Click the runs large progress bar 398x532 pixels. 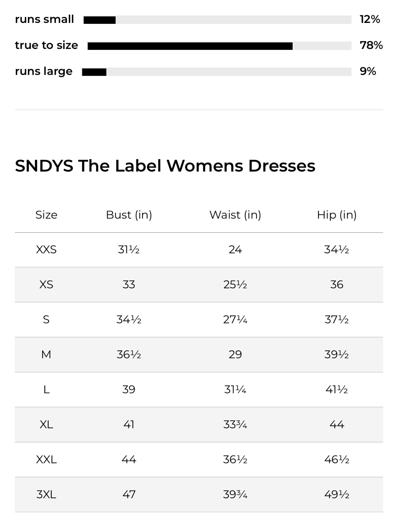tap(217, 72)
